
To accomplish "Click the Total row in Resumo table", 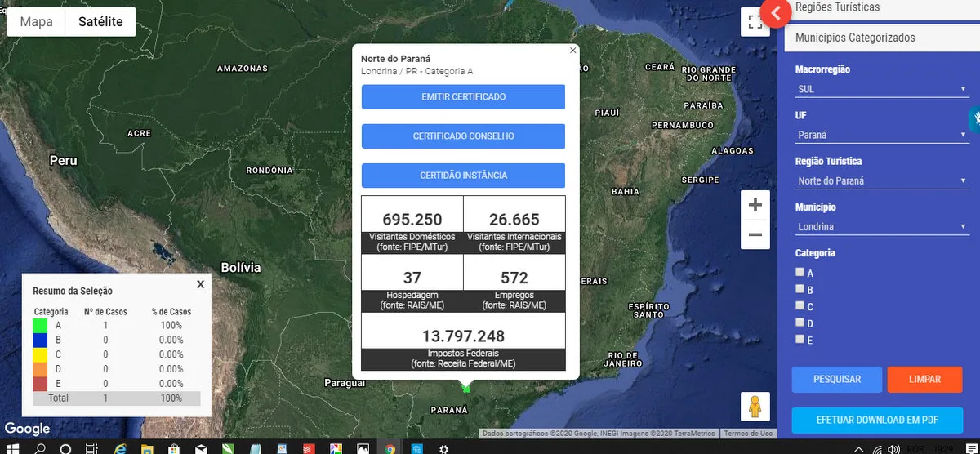I will (x=117, y=398).
